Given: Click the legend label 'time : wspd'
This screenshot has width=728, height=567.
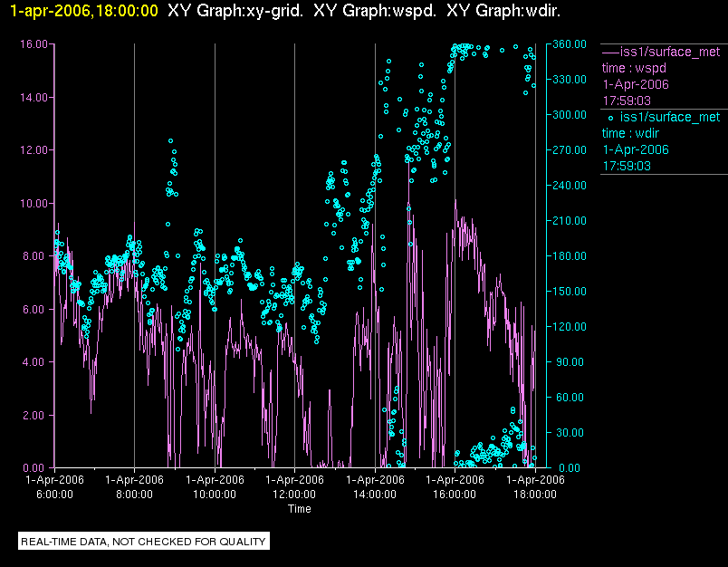Looking at the screenshot, I should (x=634, y=68).
